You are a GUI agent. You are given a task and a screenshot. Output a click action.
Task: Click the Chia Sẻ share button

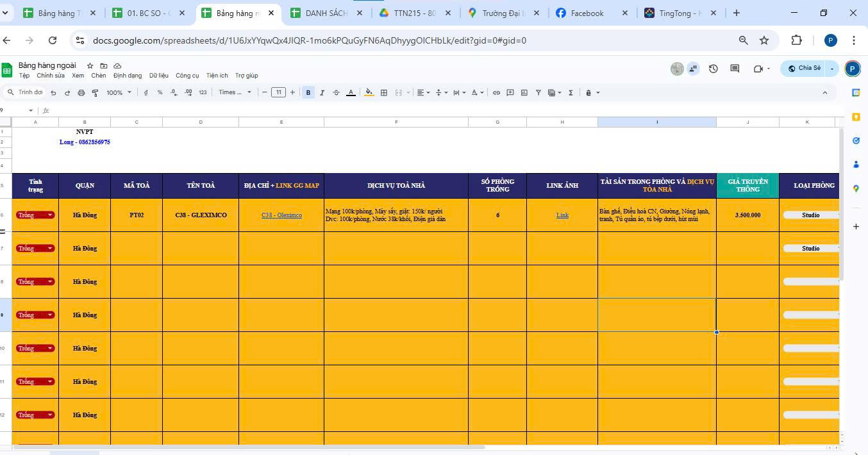pos(804,69)
